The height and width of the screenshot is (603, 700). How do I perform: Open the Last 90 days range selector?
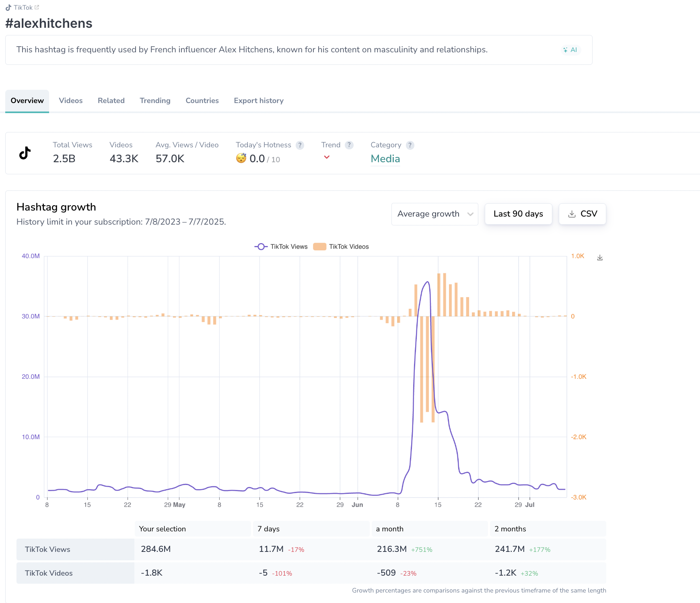[x=518, y=214]
